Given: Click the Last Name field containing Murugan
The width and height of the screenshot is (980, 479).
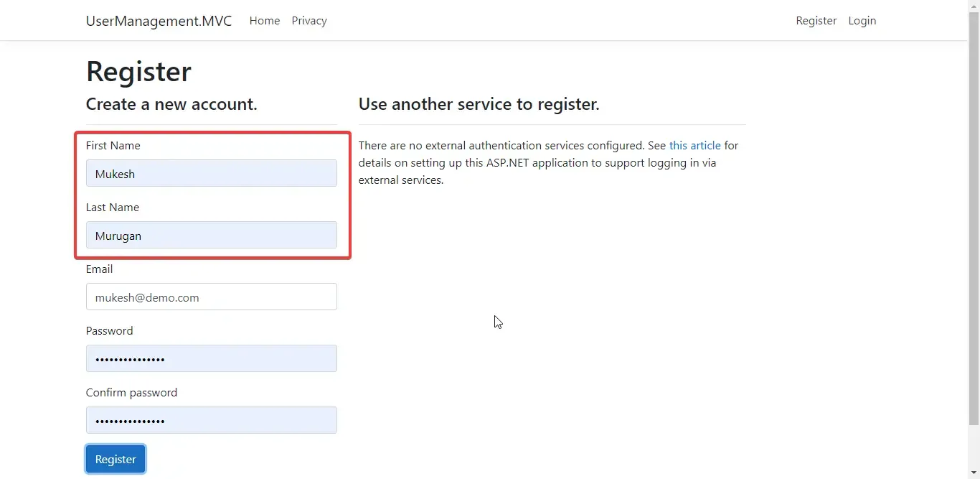Looking at the screenshot, I should coord(211,235).
